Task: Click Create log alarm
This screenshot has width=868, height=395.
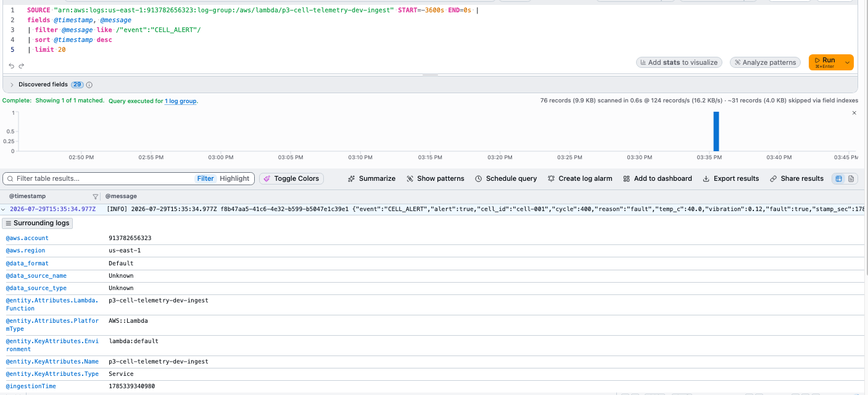Action: [580, 178]
